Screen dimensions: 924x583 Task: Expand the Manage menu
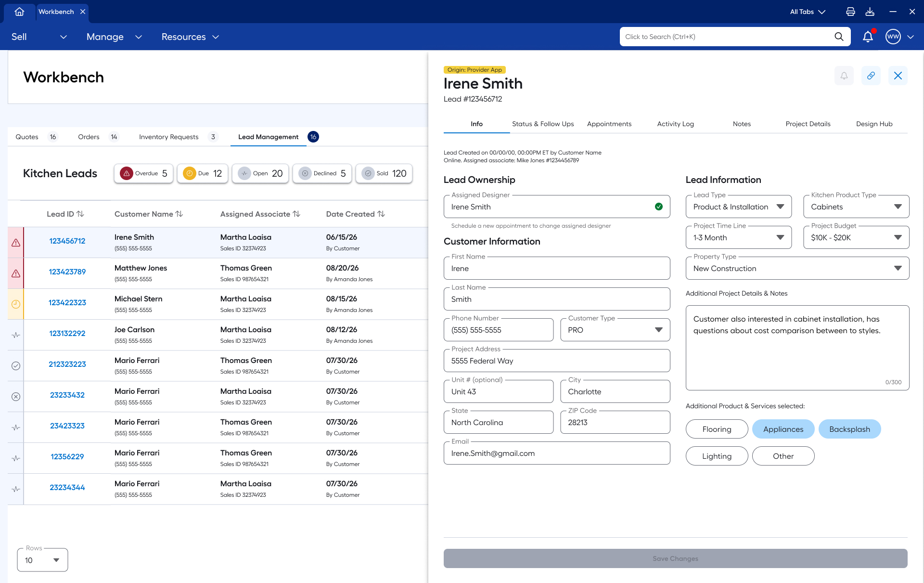pyautogui.click(x=115, y=37)
